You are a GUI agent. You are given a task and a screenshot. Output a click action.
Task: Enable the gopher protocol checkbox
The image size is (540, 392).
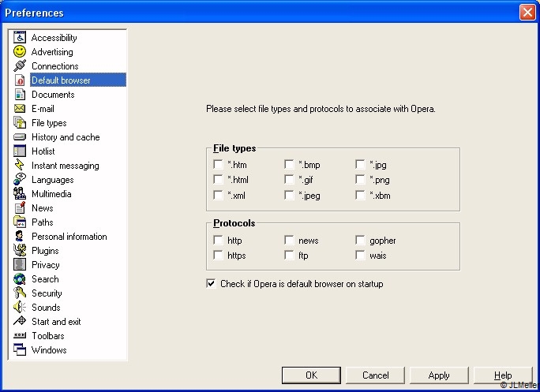tap(360, 240)
